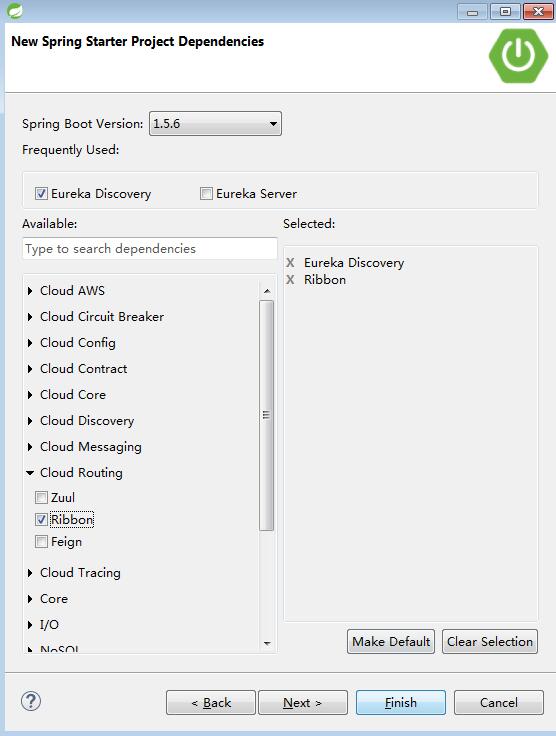Select the Cloud Discovery tree item
Screen dimensions: 556x736
coord(87,421)
